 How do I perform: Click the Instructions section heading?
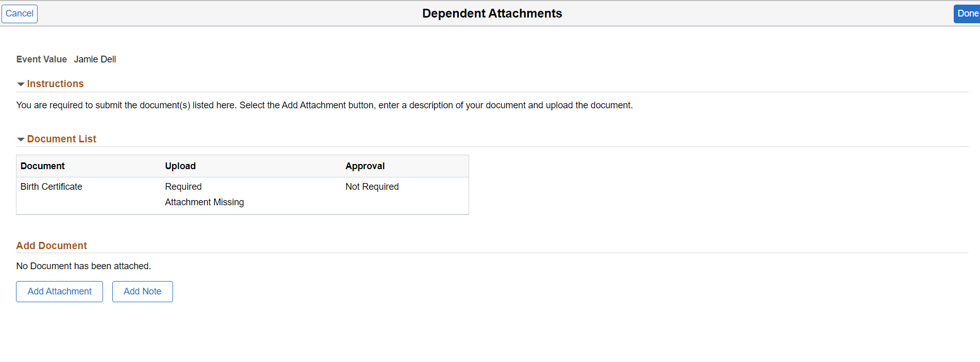(55, 84)
